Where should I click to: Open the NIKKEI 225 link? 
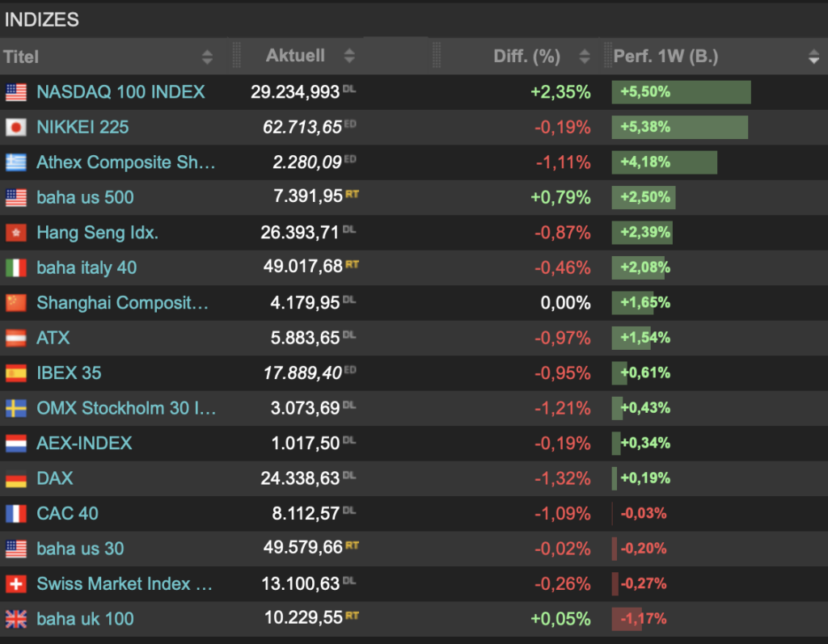pyautogui.click(x=82, y=127)
